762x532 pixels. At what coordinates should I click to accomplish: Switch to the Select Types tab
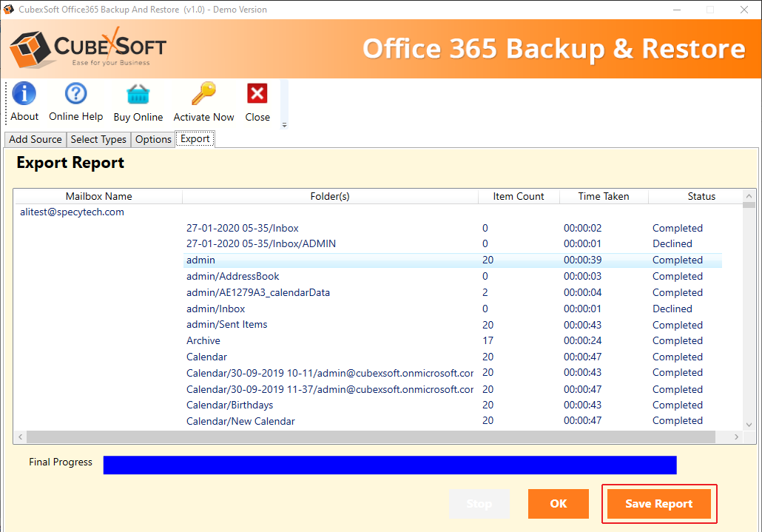(98, 139)
